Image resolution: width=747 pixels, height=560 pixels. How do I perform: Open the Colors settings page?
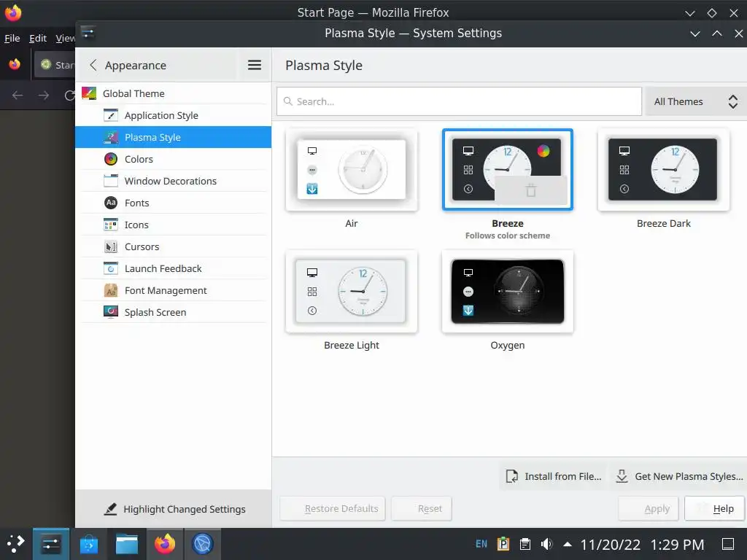click(173, 159)
